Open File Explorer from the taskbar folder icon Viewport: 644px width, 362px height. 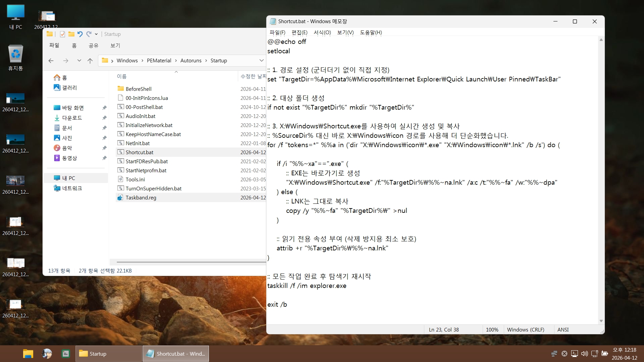(x=28, y=354)
